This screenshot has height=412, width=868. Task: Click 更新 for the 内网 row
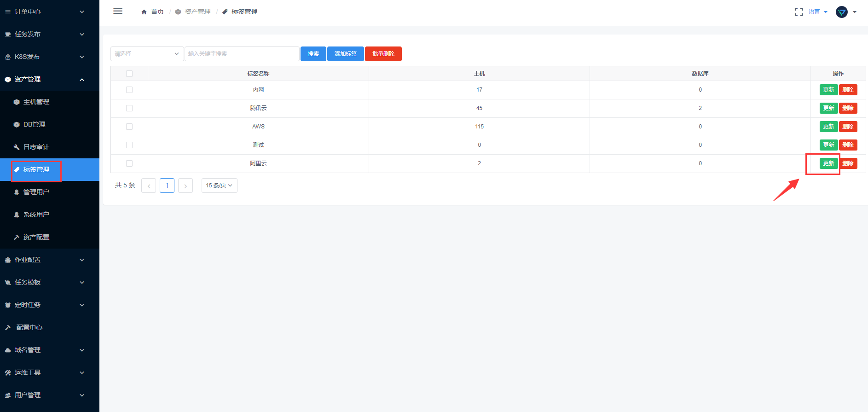point(828,90)
